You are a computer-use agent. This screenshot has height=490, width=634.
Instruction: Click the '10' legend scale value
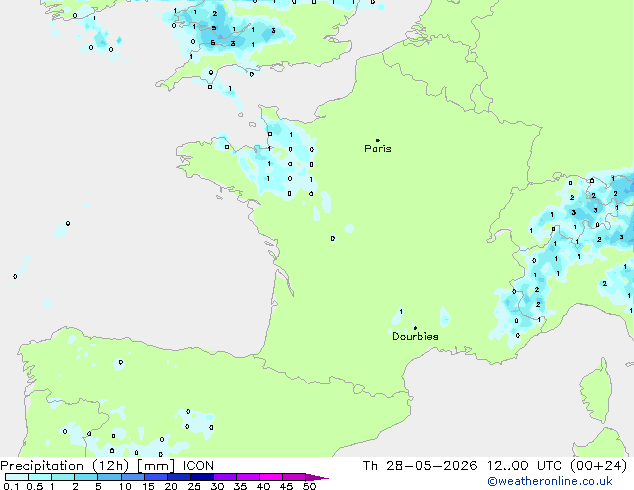(x=125, y=486)
